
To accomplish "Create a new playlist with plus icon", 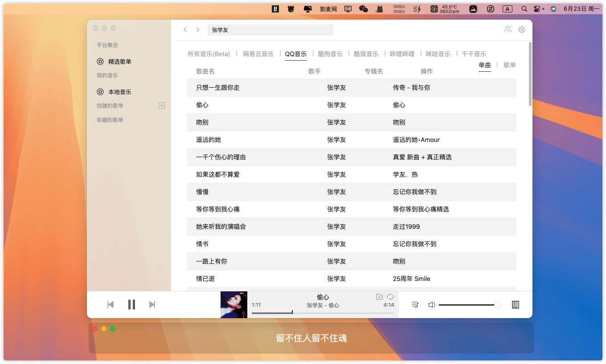I will tap(162, 106).
